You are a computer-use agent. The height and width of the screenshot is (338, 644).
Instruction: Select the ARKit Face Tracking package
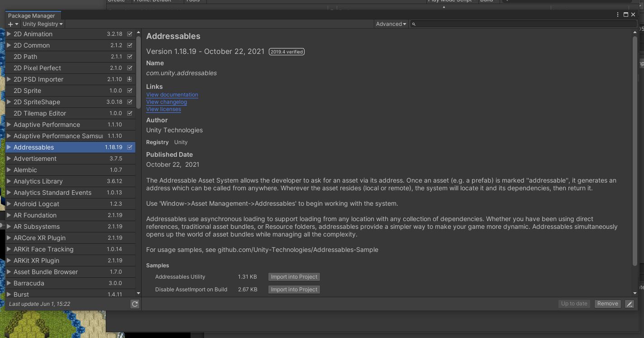70,249
